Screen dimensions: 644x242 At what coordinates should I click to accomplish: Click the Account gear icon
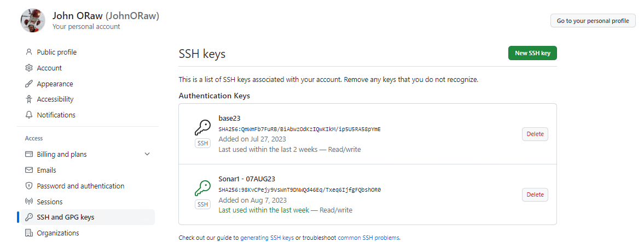tap(29, 68)
